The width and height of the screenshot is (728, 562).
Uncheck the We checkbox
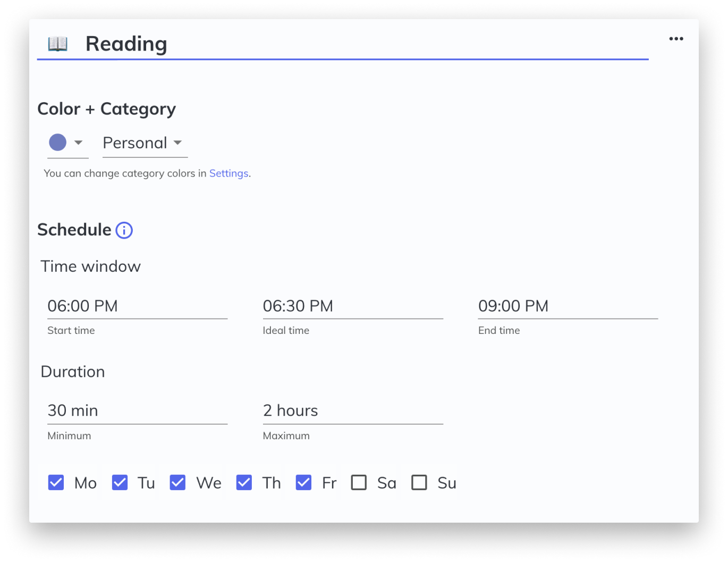177,483
